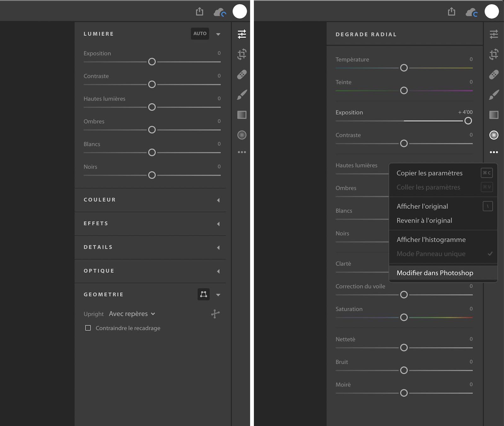504x426 pixels.
Task: Click Guided Upright tool icon in Geometrie
Action: [x=203, y=294]
